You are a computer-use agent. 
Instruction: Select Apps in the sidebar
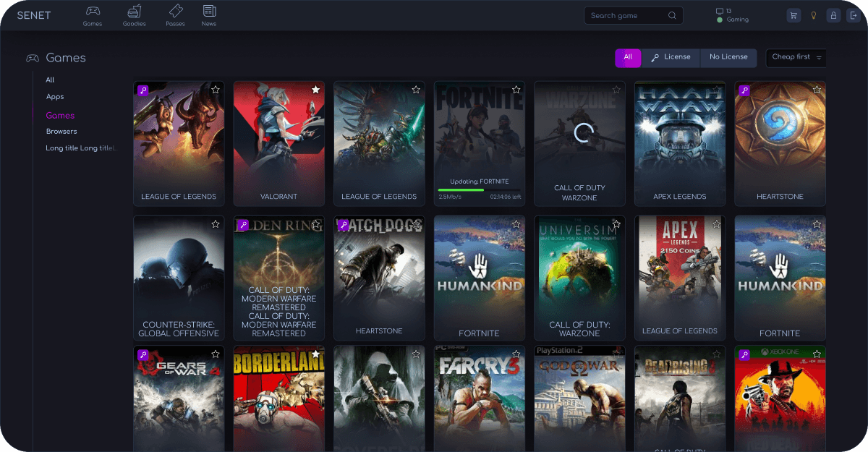pos(55,97)
